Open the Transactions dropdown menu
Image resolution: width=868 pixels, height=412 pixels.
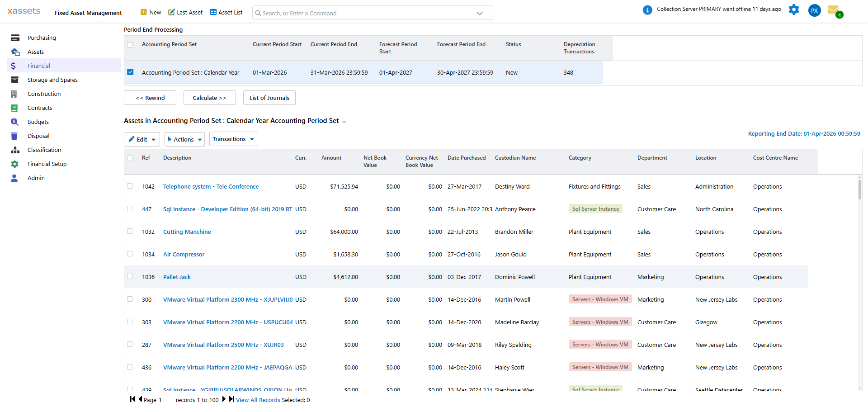[233, 139]
